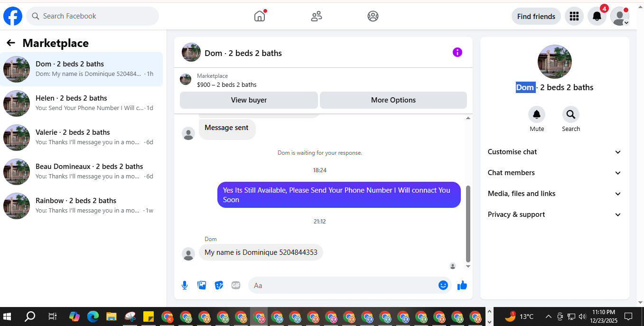The height and width of the screenshot is (326, 644).
Task: Open the notifications bell in top bar
Action: click(597, 16)
